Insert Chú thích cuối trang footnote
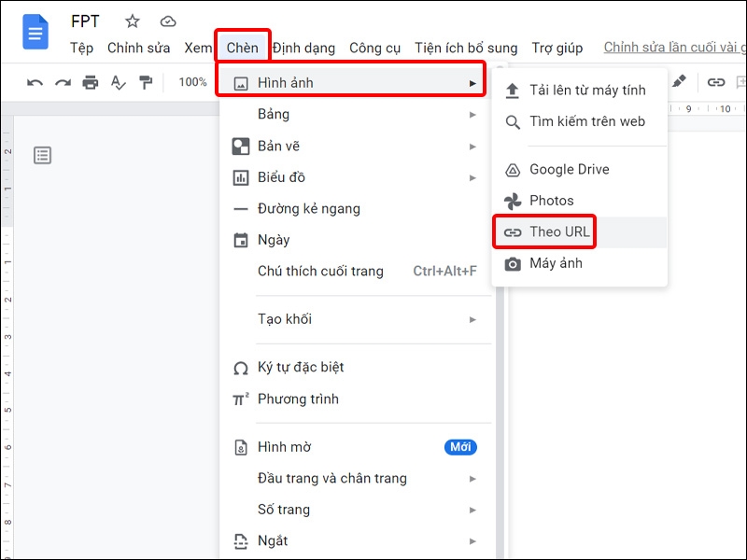The image size is (747, 560). click(356, 272)
